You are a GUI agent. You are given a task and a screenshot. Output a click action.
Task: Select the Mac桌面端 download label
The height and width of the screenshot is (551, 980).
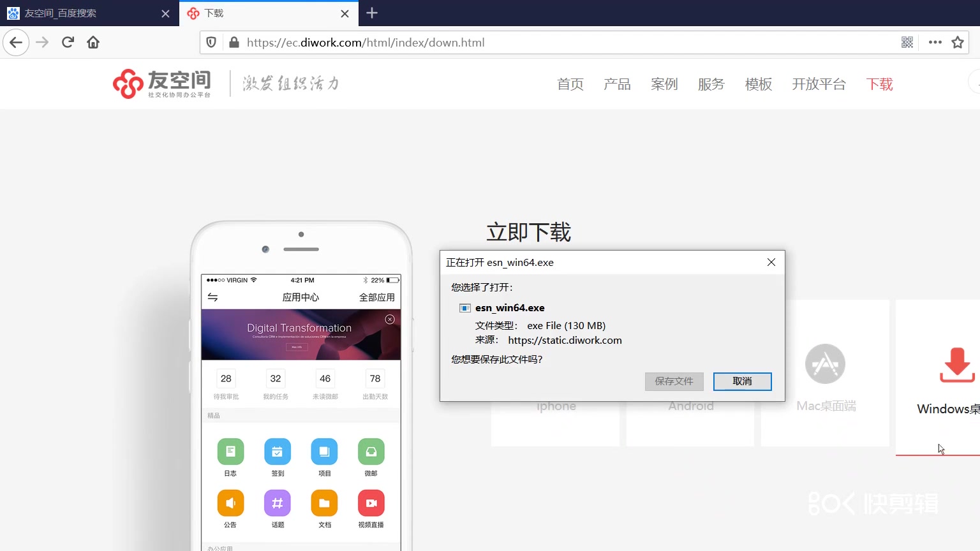tap(826, 406)
